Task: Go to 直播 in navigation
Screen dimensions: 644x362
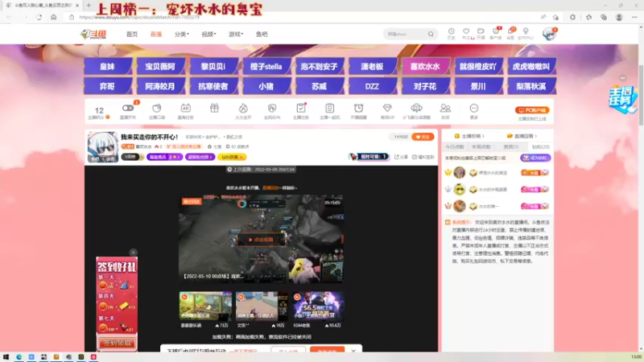Action: 156,34
